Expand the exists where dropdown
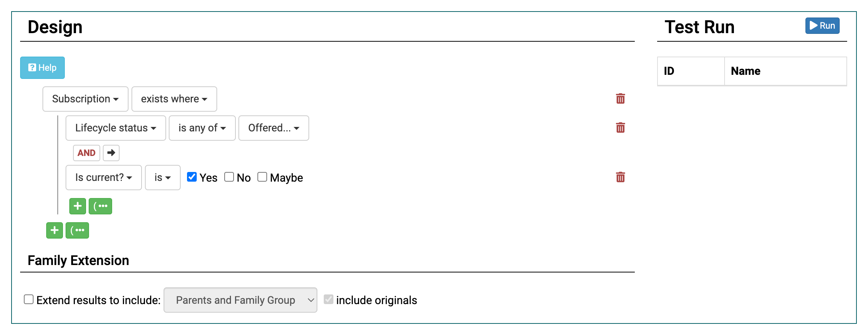Image resolution: width=868 pixels, height=335 pixels. (174, 99)
